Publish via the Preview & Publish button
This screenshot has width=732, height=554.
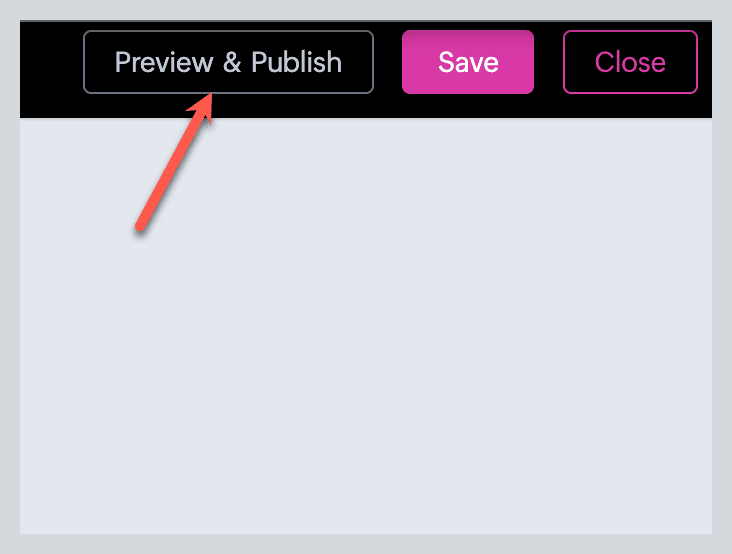tap(228, 62)
